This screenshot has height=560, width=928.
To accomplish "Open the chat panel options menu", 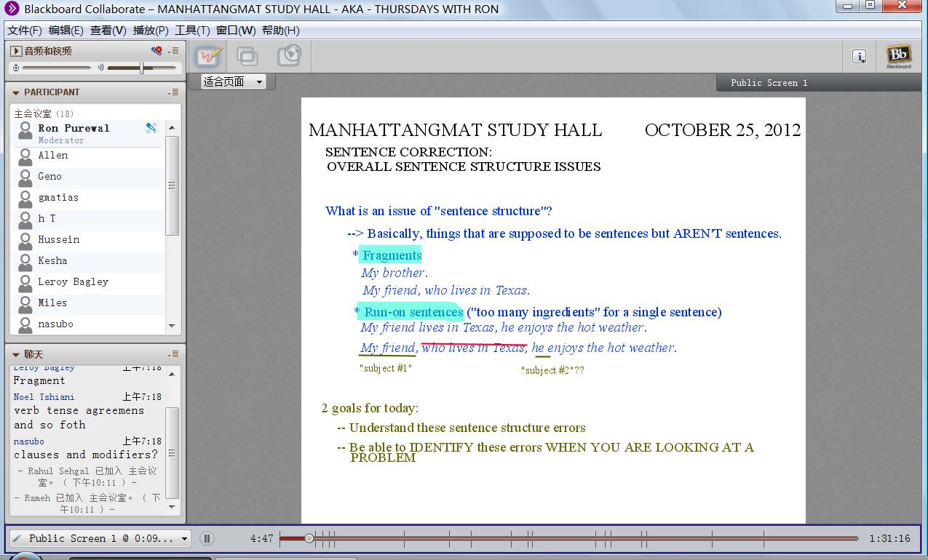I will click(x=173, y=354).
